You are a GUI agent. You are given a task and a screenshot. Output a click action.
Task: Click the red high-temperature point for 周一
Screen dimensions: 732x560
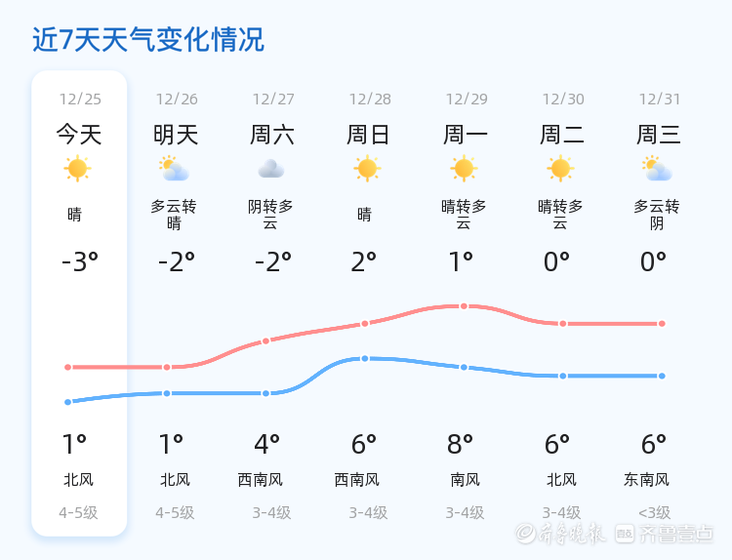(x=464, y=306)
